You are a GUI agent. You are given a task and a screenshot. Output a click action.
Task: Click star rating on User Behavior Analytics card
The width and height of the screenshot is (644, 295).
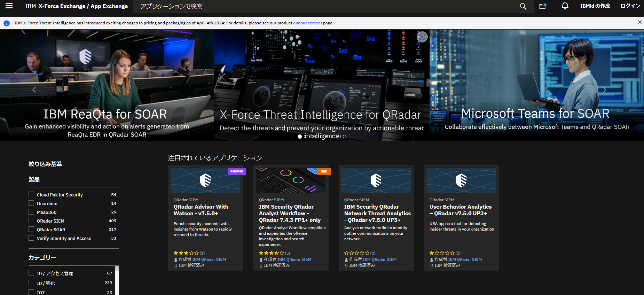click(442, 253)
